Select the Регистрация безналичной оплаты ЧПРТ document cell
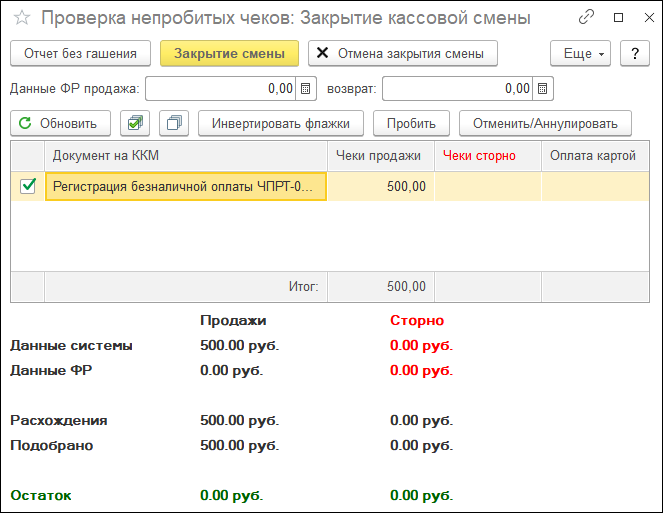 [186, 186]
